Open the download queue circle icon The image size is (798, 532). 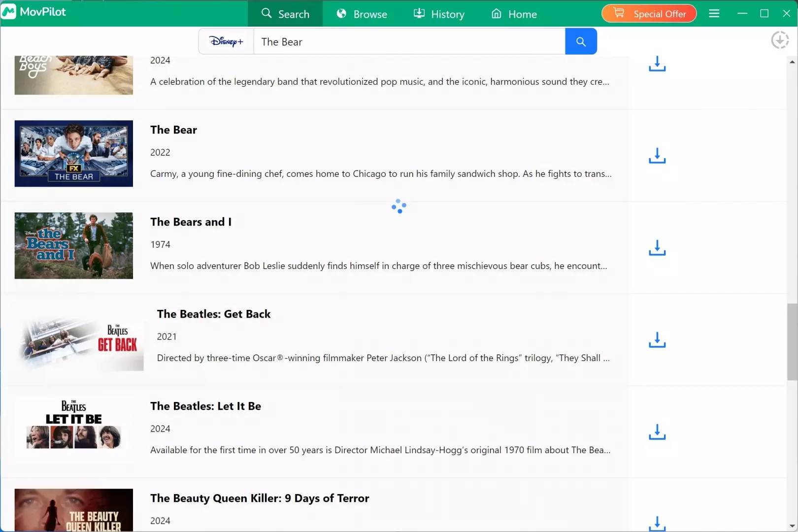pos(780,40)
